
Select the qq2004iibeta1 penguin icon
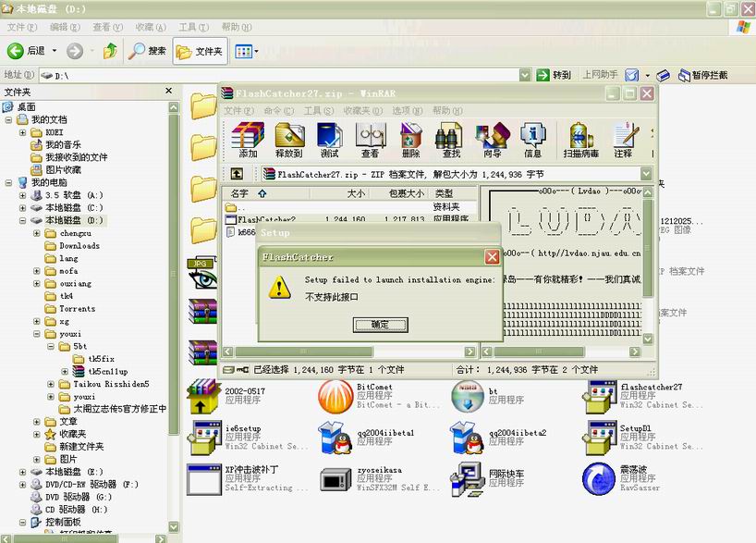335,438
